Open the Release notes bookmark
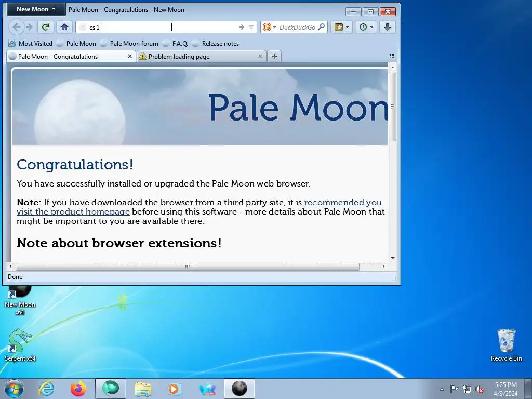532x399 pixels. click(x=216, y=44)
